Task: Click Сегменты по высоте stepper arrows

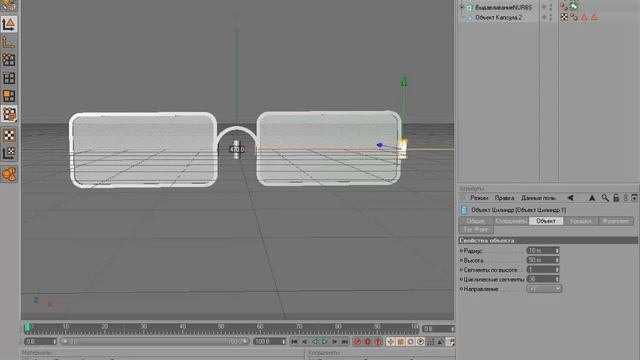Action: (557, 270)
